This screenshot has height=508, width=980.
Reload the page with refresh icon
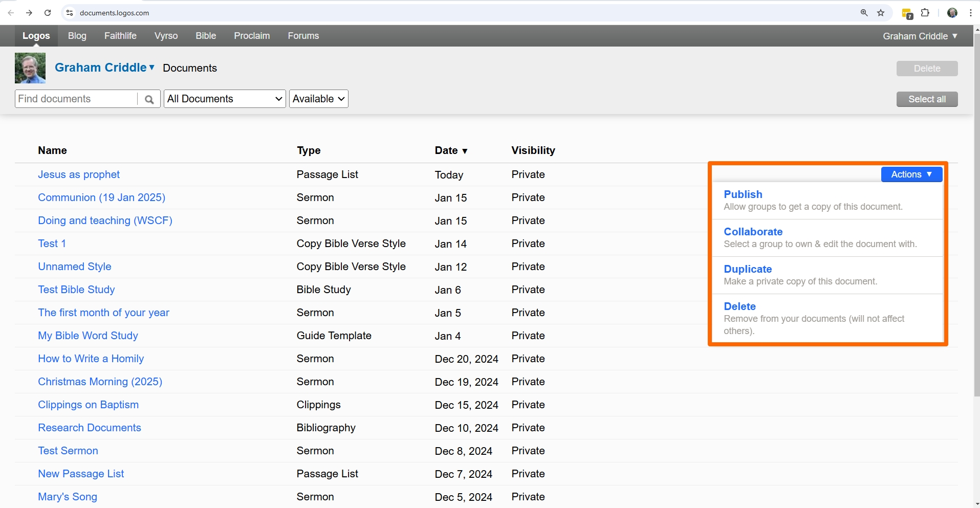pyautogui.click(x=48, y=13)
